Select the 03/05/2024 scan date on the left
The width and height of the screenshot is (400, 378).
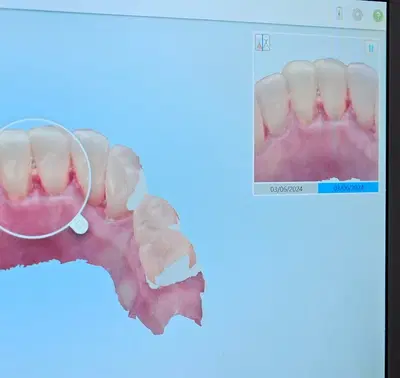coord(286,189)
